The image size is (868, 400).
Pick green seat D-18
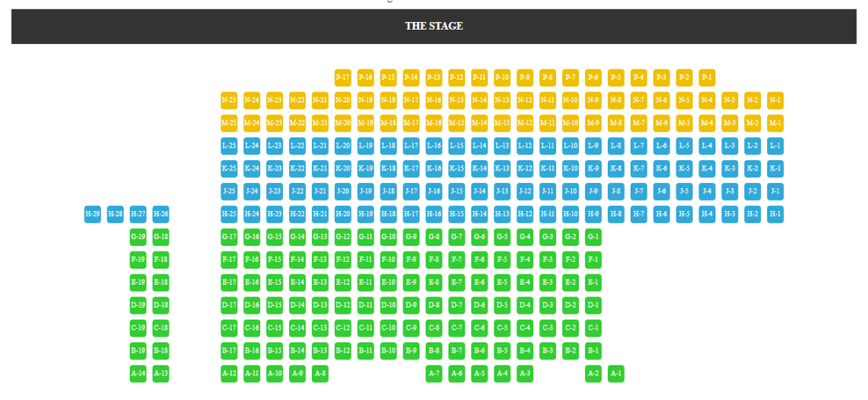click(160, 305)
